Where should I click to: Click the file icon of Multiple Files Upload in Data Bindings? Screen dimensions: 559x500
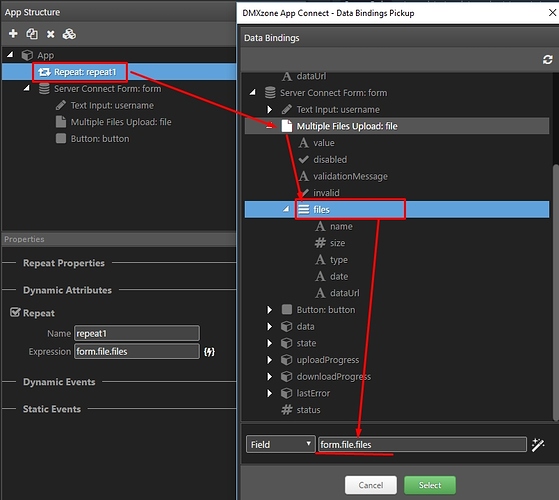click(287, 126)
